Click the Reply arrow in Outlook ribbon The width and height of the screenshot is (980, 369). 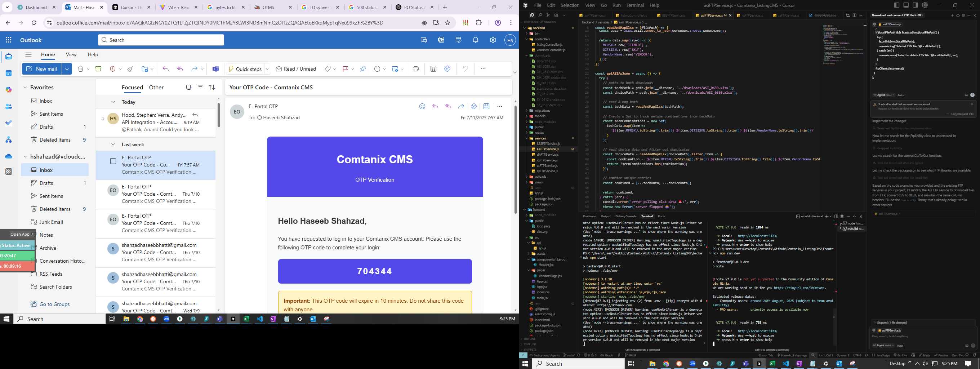[165, 69]
